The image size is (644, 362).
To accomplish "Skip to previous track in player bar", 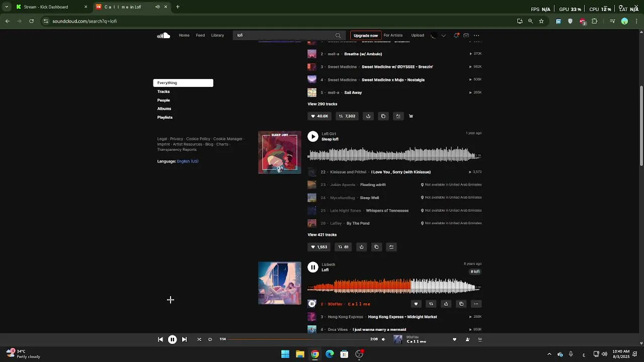I will (160, 339).
